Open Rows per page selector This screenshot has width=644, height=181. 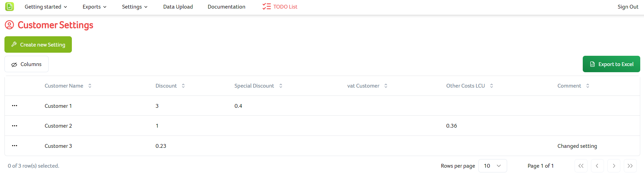(x=492, y=166)
